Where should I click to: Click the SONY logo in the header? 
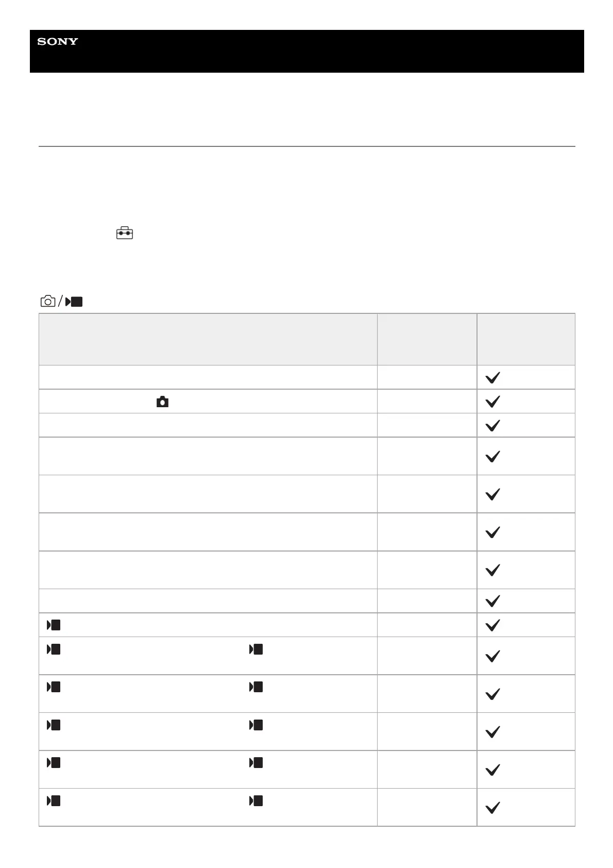(57, 42)
